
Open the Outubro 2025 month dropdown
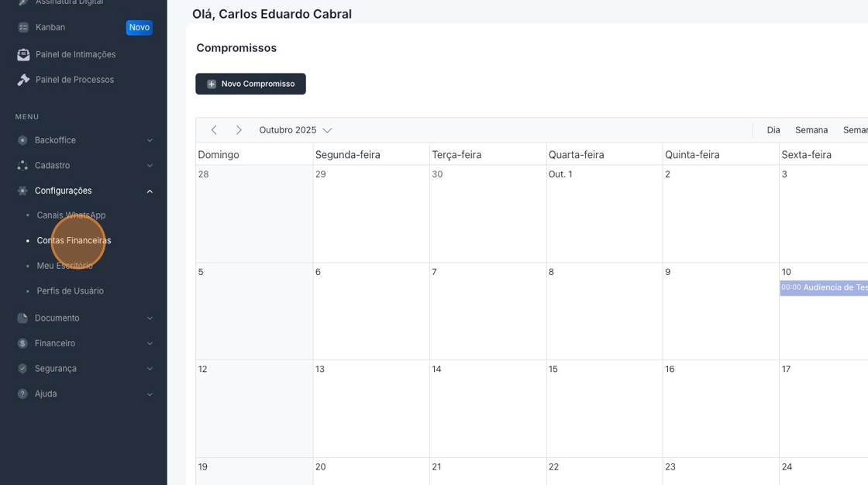(295, 130)
